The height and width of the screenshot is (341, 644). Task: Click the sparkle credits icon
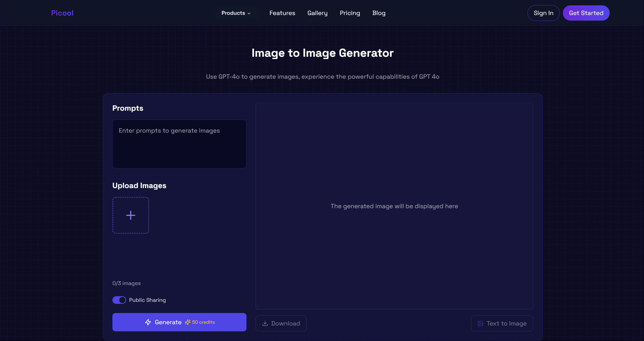click(x=188, y=322)
